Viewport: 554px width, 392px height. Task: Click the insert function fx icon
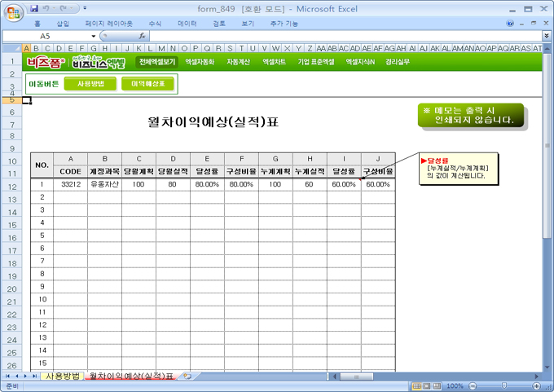pos(142,37)
